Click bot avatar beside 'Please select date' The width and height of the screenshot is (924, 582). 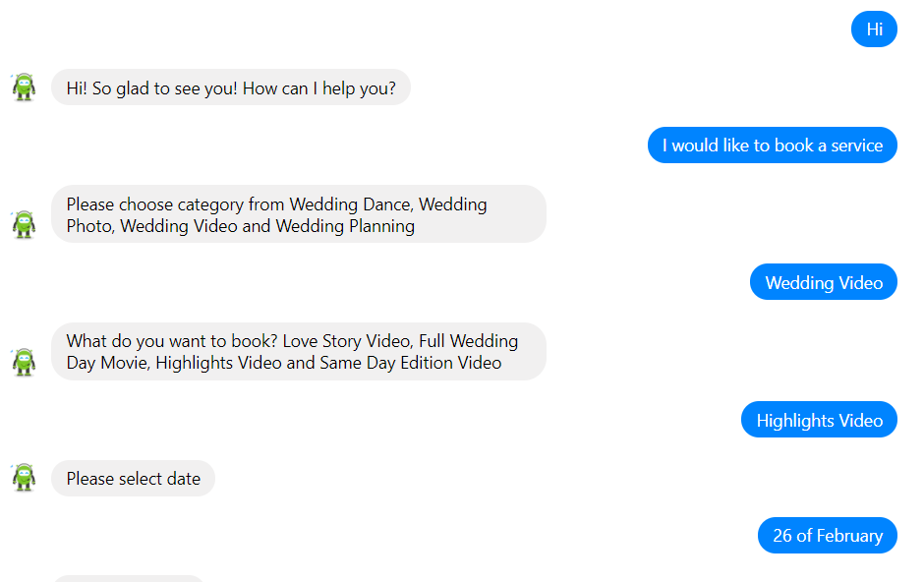tap(25, 477)
